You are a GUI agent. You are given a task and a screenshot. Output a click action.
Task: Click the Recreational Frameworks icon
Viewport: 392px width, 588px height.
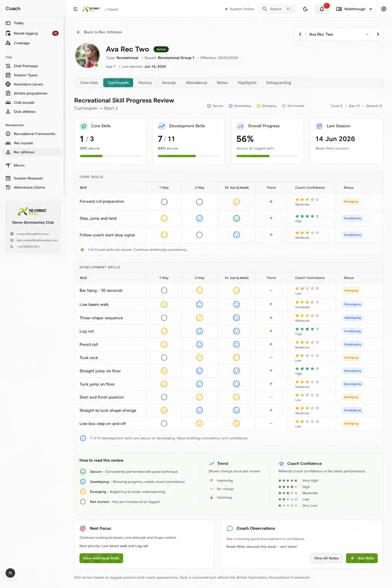(x=8, y=134)
